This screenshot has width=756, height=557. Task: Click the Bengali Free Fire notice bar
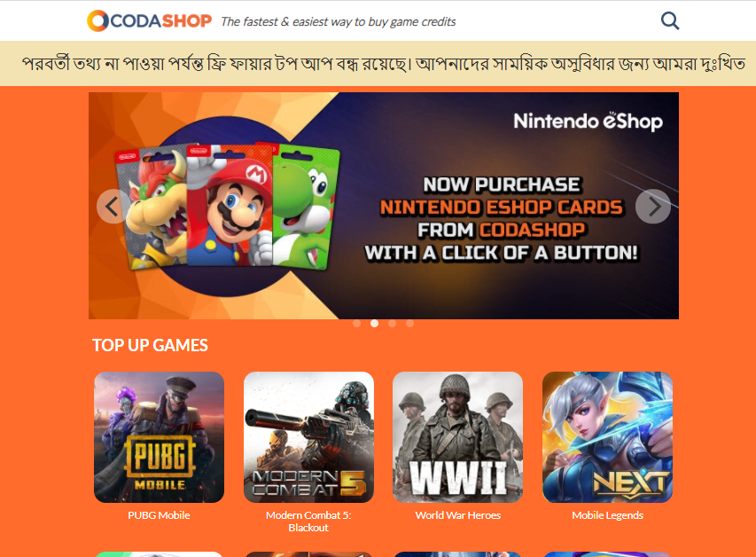(x=378, y=63)
